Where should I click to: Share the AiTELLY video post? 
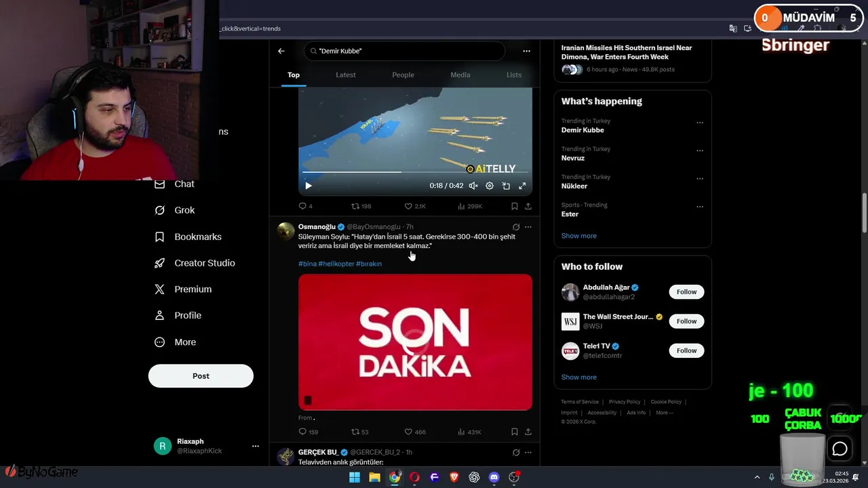528,206
